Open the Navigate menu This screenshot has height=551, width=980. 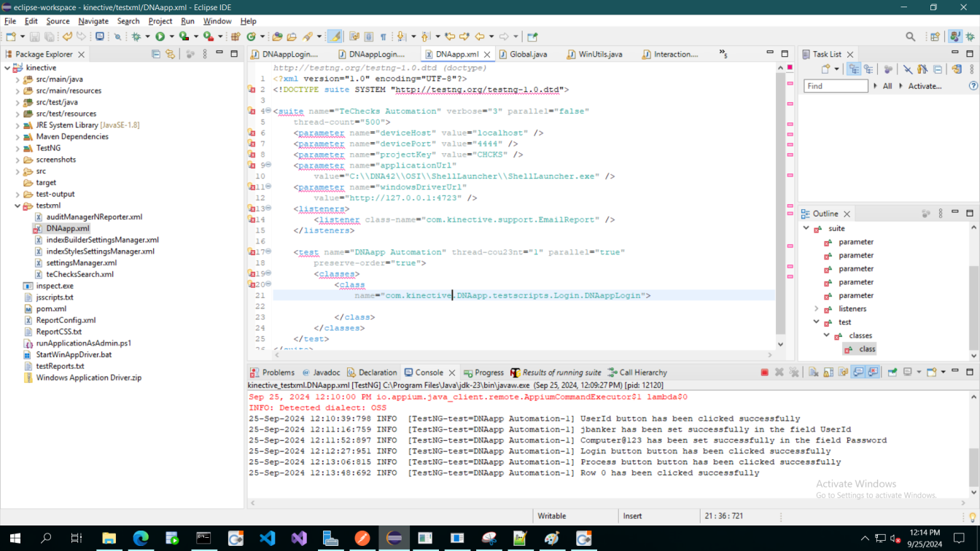pyautogui.click(x=93, y=21)
